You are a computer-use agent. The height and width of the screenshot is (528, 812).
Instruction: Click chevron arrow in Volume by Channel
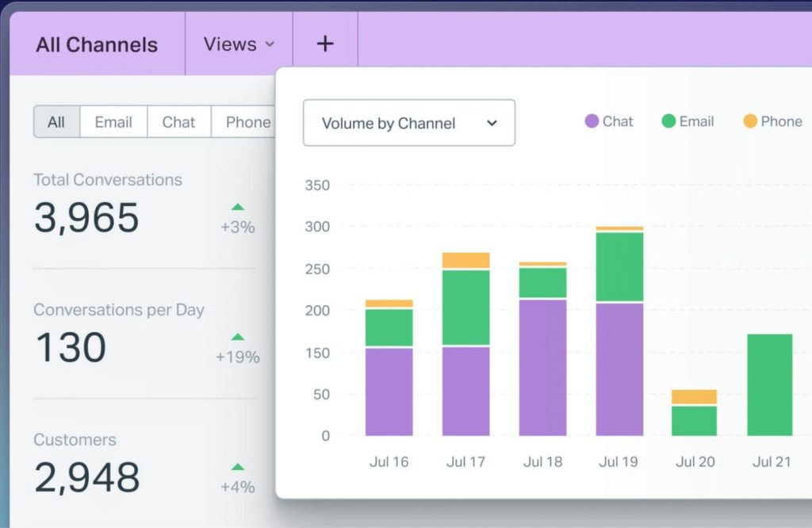[x=492, y=123]
